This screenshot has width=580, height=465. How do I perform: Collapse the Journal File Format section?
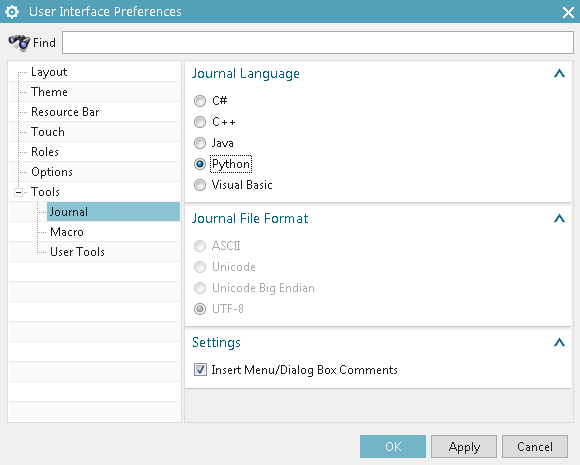pos(559,219)
